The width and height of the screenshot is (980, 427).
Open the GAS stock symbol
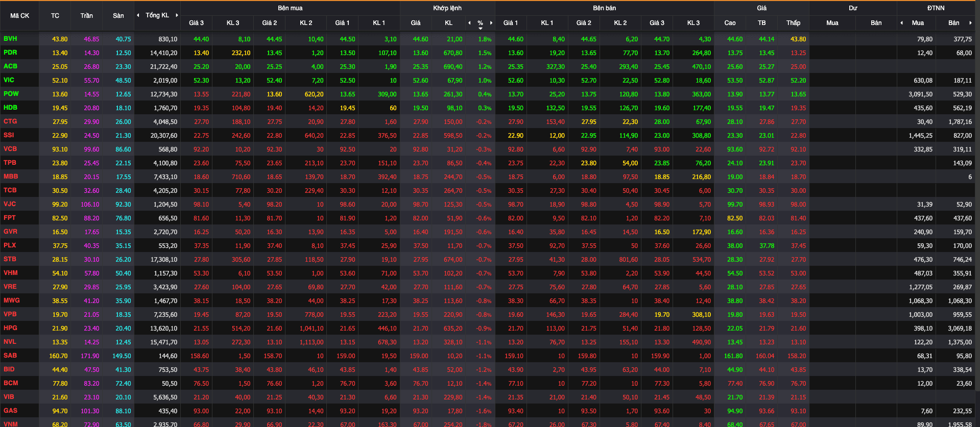pos(10,411)
